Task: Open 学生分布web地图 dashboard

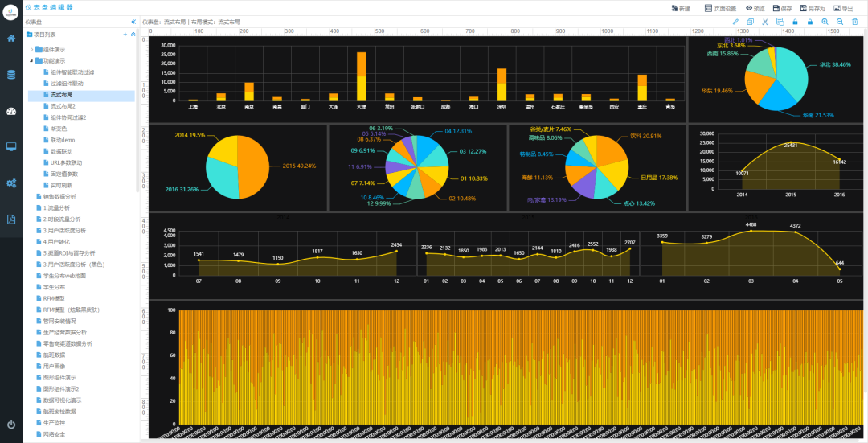Action: (x=64, y=276)
